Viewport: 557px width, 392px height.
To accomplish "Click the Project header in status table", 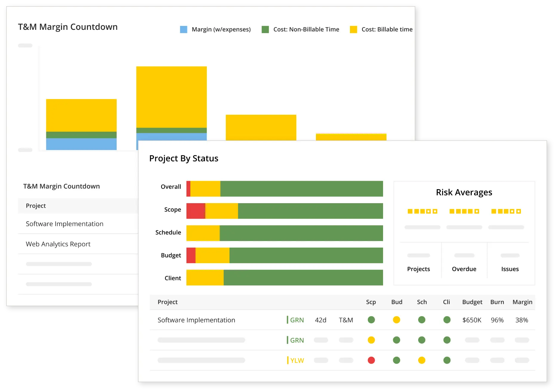I will pyautogui.click(x=167, y=302).
